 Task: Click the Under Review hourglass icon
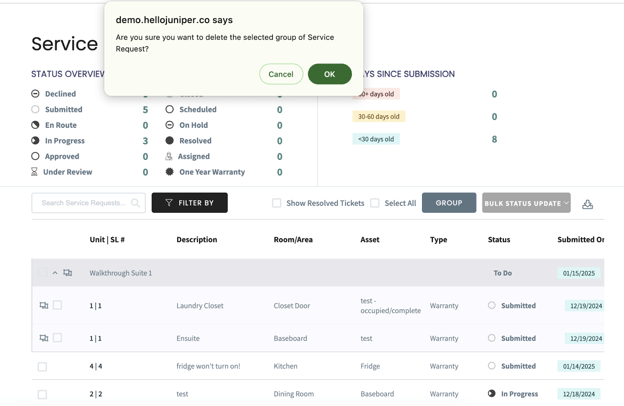[34, 172]
